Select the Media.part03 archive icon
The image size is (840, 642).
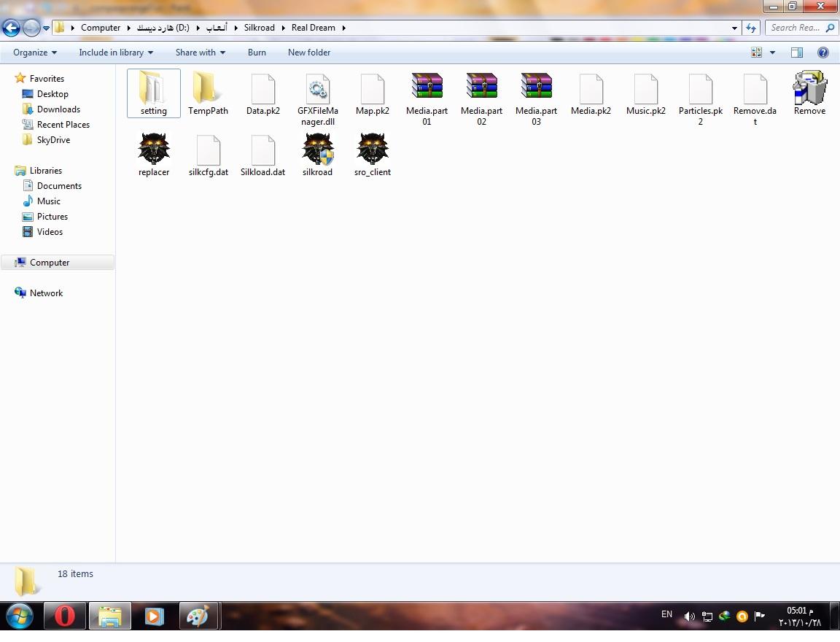pos(536,86)
